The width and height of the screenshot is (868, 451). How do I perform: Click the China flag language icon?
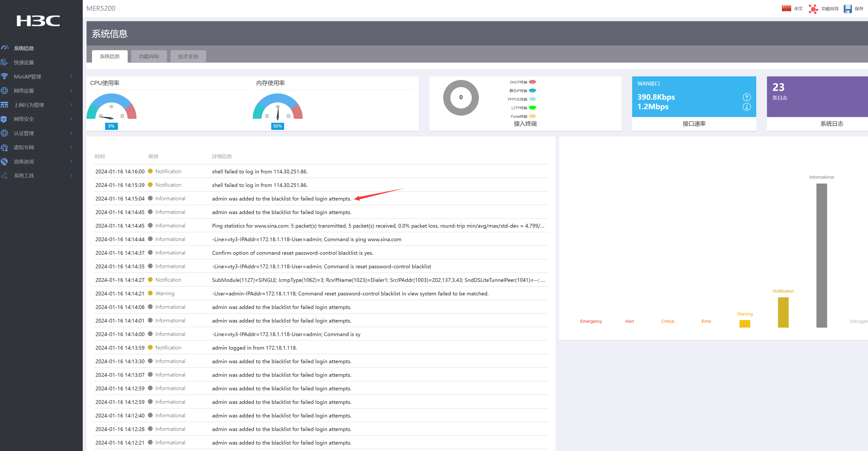point(786,8)
